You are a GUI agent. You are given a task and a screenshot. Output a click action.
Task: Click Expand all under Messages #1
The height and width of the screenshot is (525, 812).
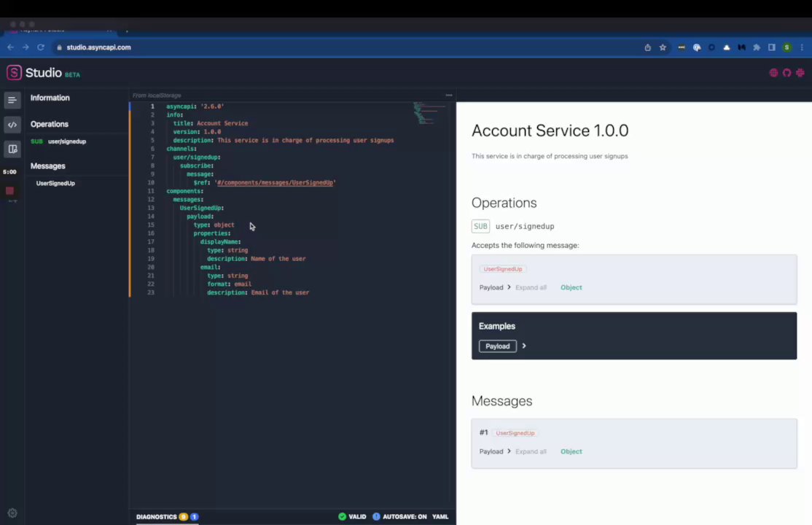click(531, 452)
